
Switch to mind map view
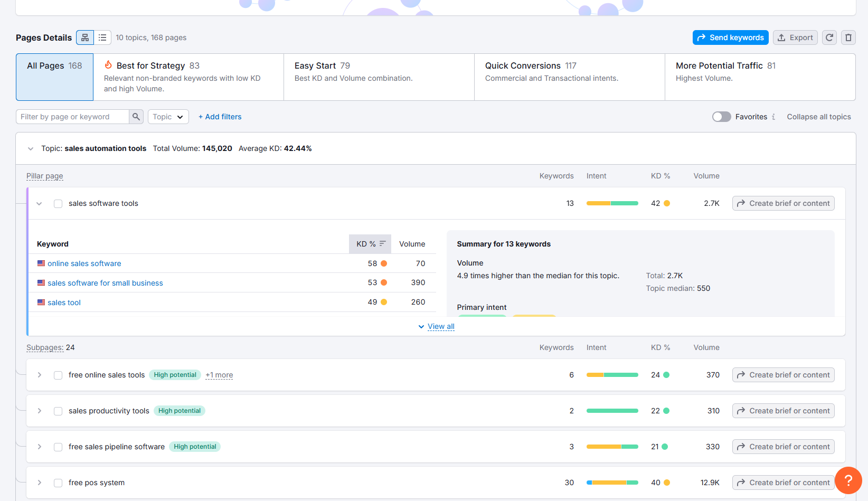84,37
